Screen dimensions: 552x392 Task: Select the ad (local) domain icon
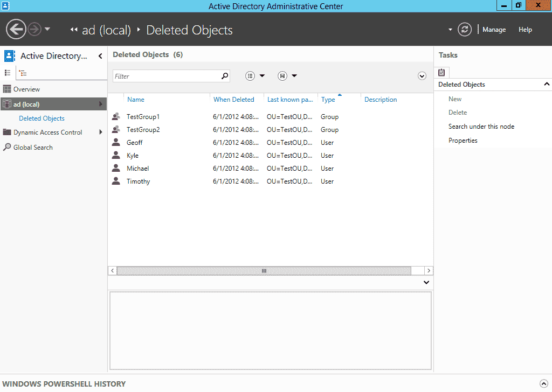click(x=6, y=104)
